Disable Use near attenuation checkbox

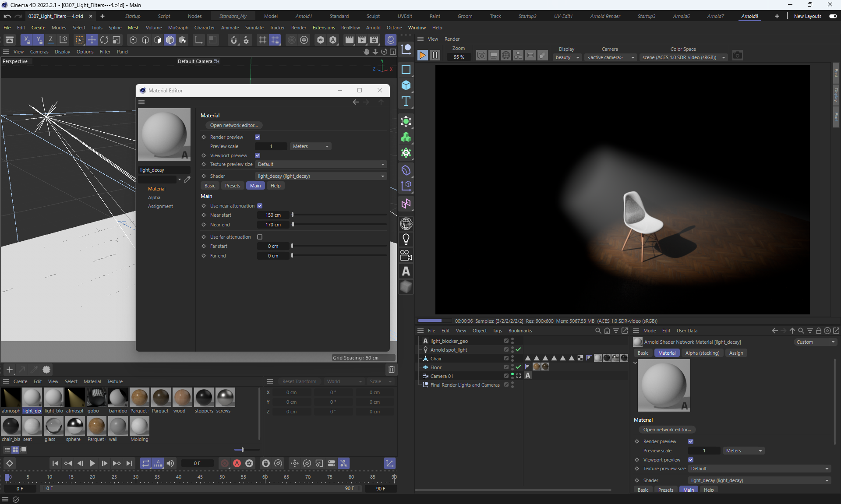tap(260, 206)
